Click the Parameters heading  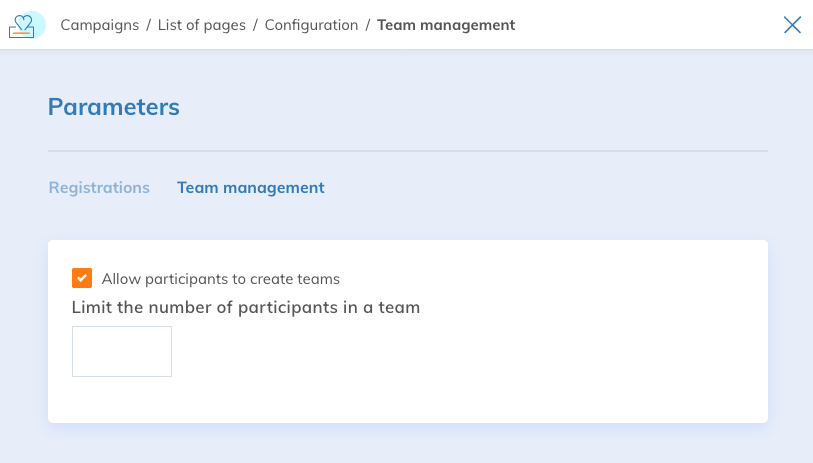point(114,107)
